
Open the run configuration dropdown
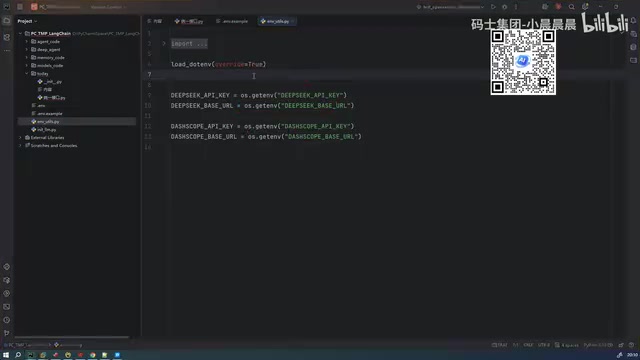point(450,7)
